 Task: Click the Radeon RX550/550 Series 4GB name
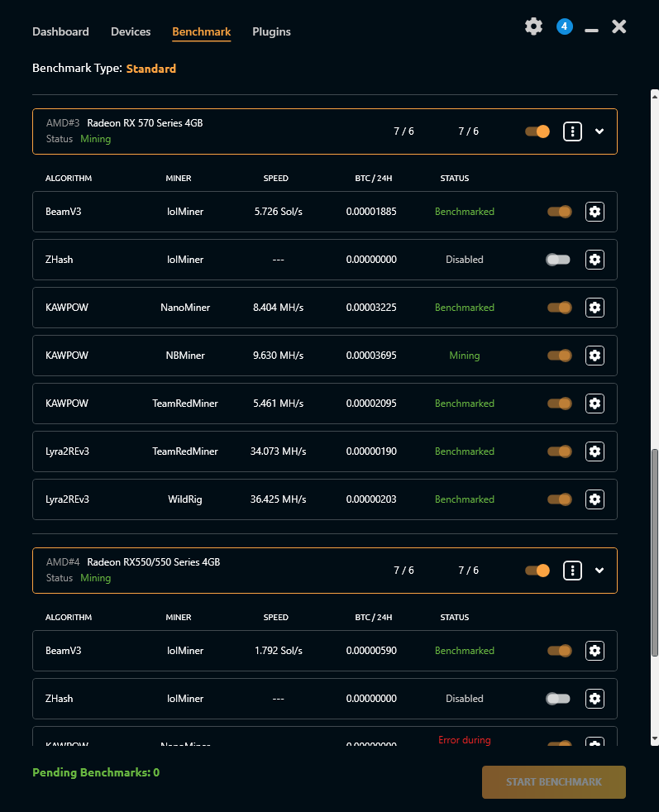pos(154,562)
